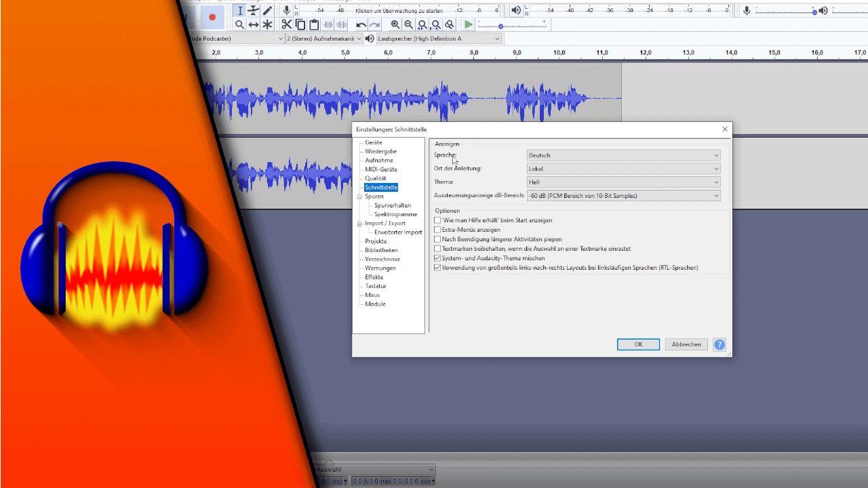This screenshot has height=488, width=868.
Task: Click the Trim audio icon
Action: coord(328,24)
